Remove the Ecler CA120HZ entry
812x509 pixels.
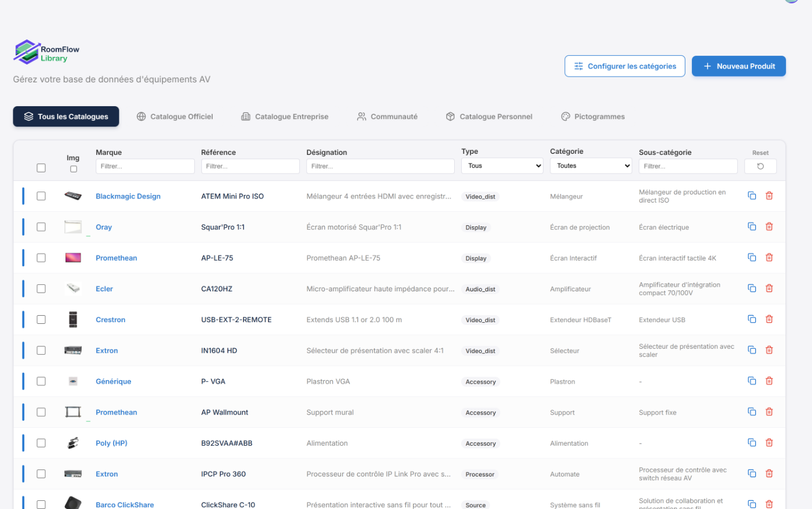click(x=769, y=288)
